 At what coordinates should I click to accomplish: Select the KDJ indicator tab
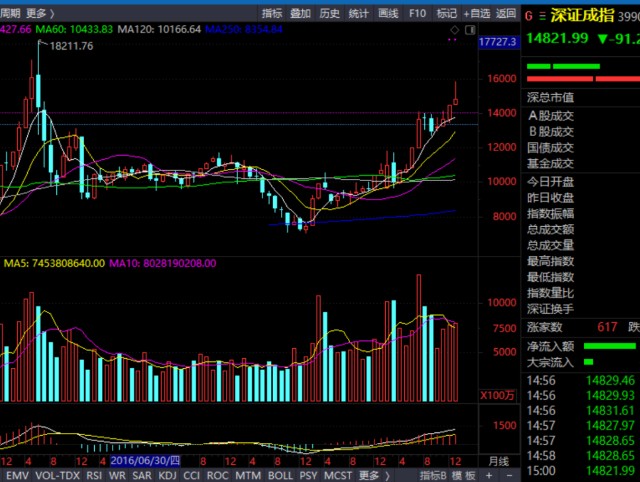tap(166, 475)
